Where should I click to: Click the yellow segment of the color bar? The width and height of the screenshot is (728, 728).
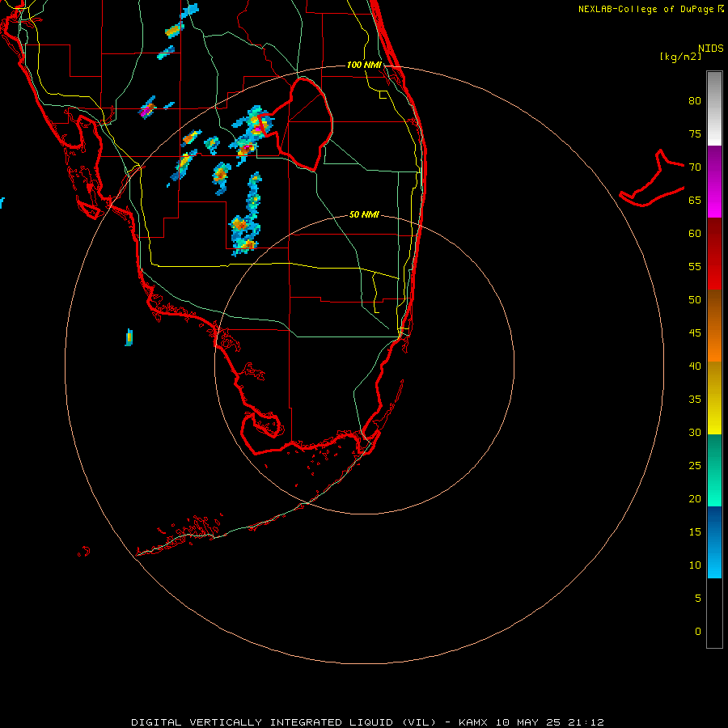tap(714, 398)
